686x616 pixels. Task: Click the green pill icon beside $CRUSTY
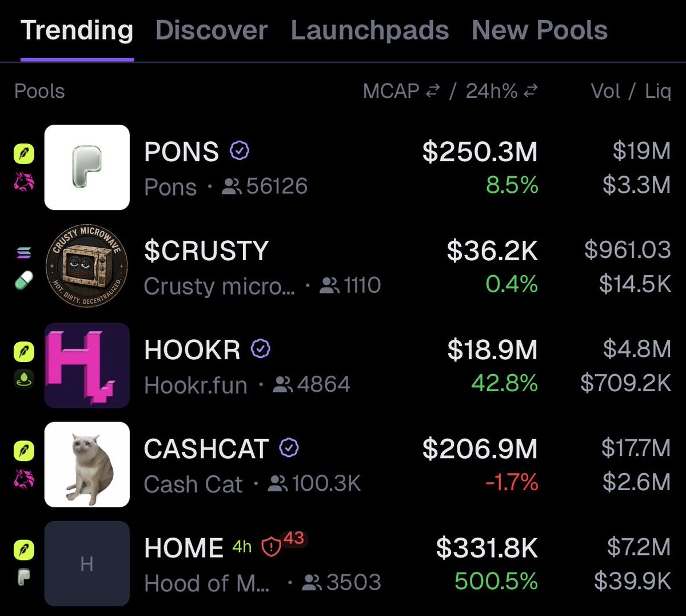point(24,280)
